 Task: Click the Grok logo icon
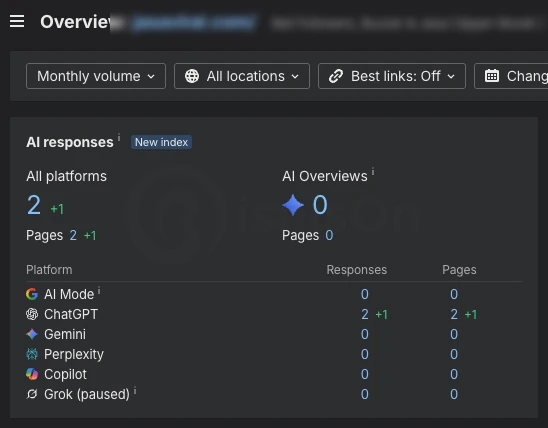pos(32,394)
